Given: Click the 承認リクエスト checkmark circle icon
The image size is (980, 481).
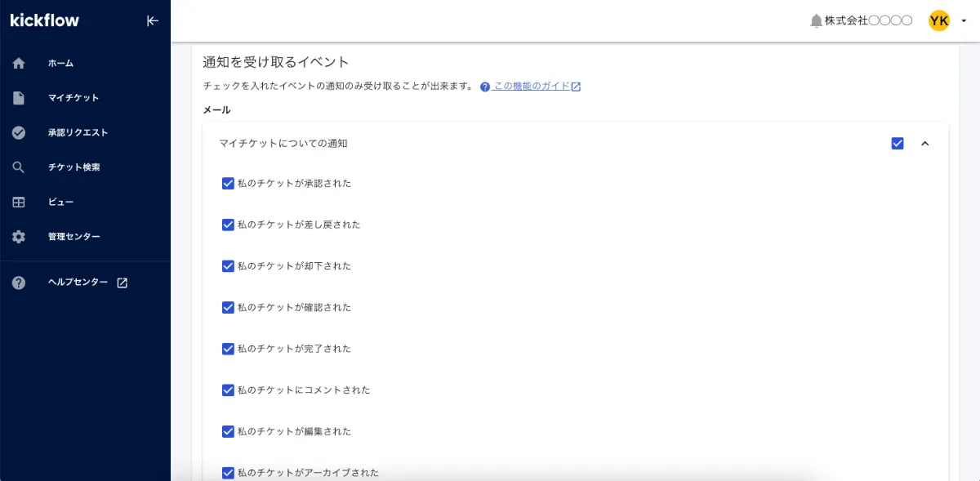Looking at the screenshot, I should [x=19, y=132].
